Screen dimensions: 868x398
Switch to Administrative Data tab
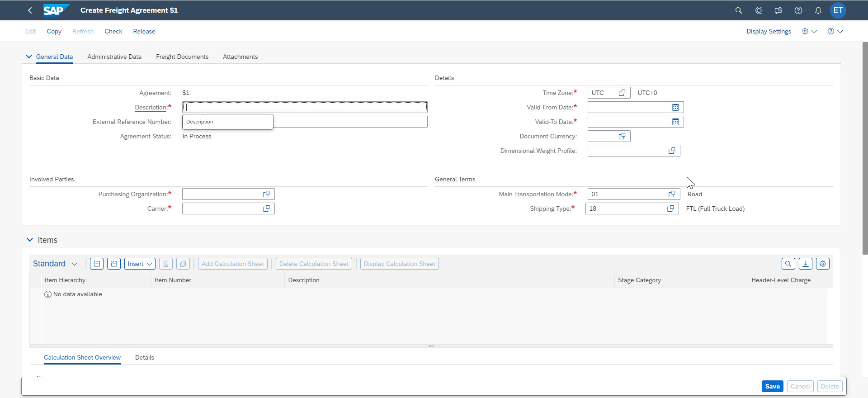click(114, 57)
